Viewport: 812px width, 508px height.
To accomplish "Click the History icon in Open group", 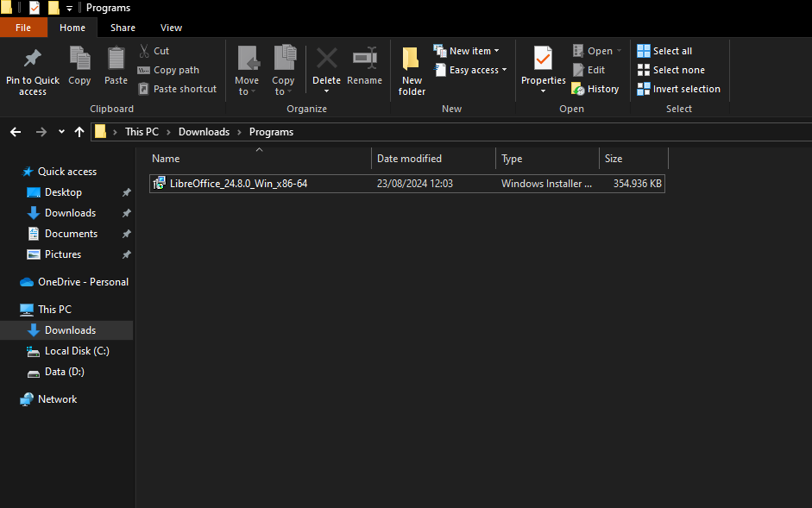I will (x=578, y=89).
